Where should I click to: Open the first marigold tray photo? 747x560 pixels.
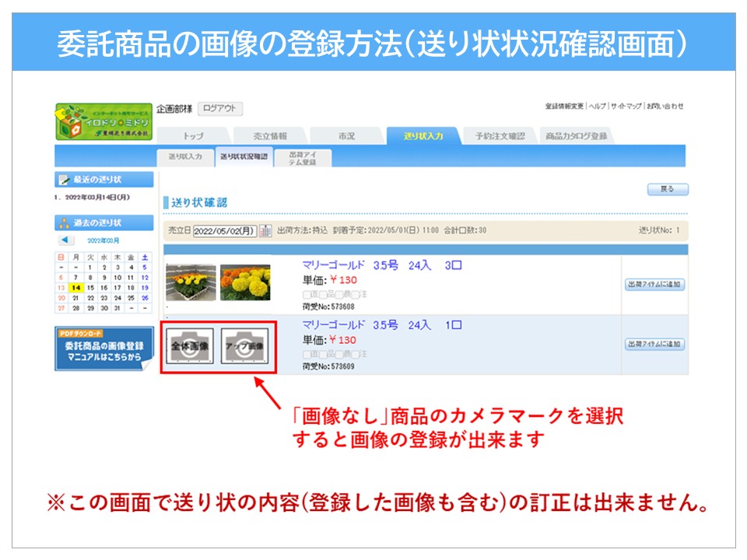click(191, 282)
